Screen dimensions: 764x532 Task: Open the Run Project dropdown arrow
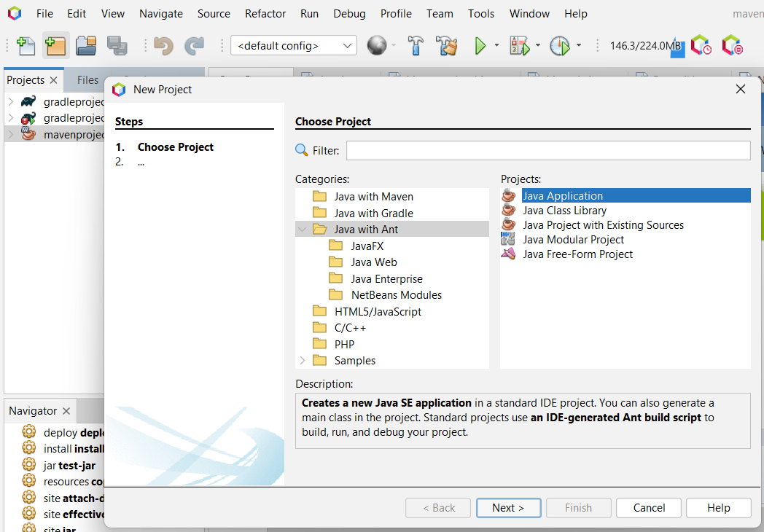tap(496, 45)
